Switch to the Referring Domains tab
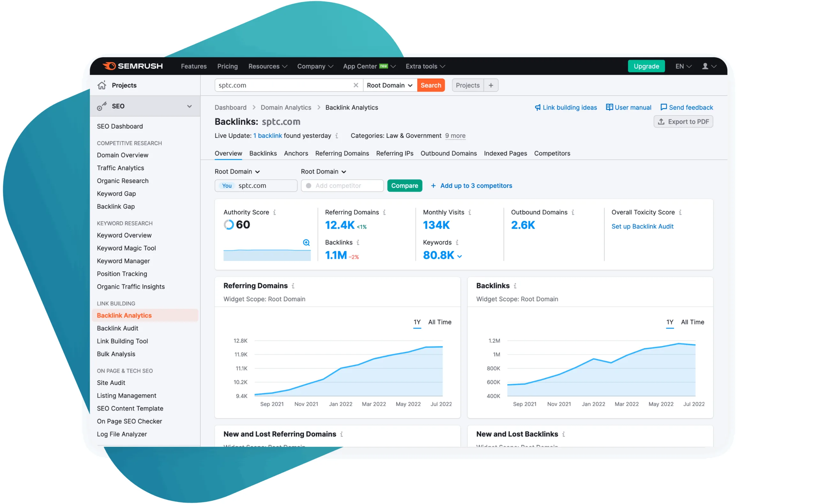This screenshot has height=504, width=817. 342,153
